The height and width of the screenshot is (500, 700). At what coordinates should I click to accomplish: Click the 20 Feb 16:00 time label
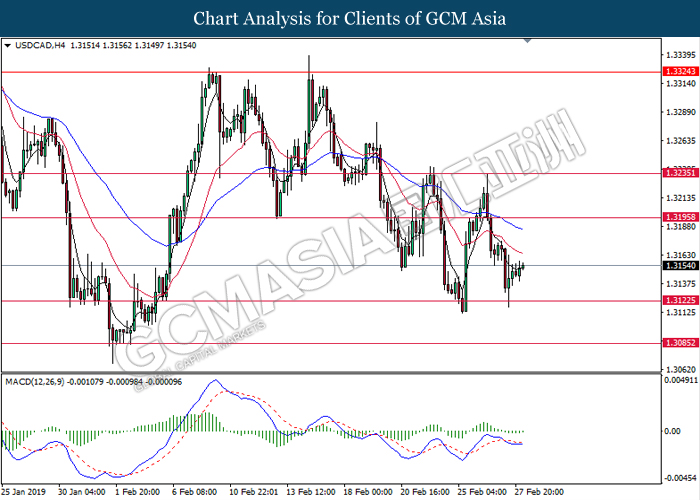coord(425,492)
